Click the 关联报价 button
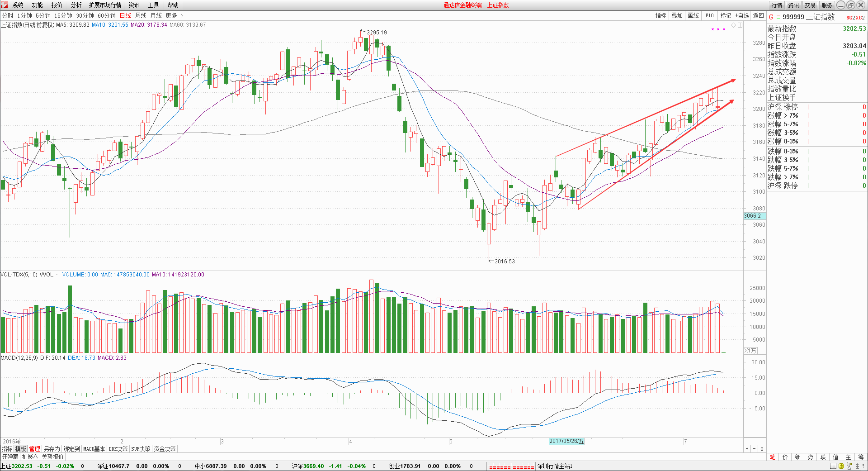 click(x=52, y=457)
